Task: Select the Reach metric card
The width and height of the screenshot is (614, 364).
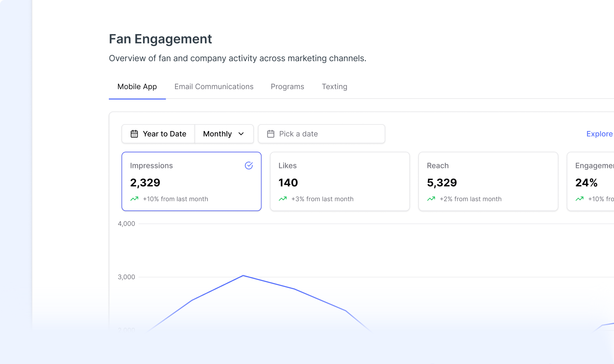Action: click(488, 181)
